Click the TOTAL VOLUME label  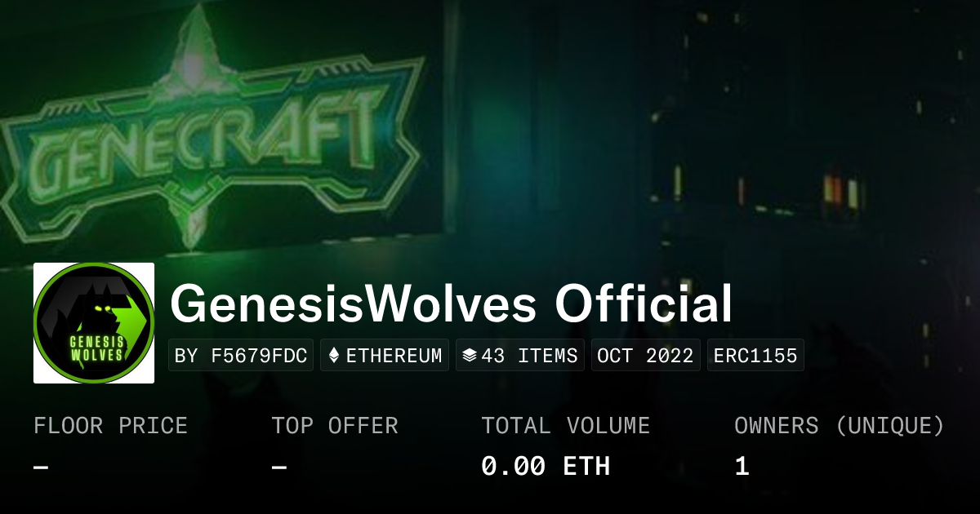click(x=566, y=426)
